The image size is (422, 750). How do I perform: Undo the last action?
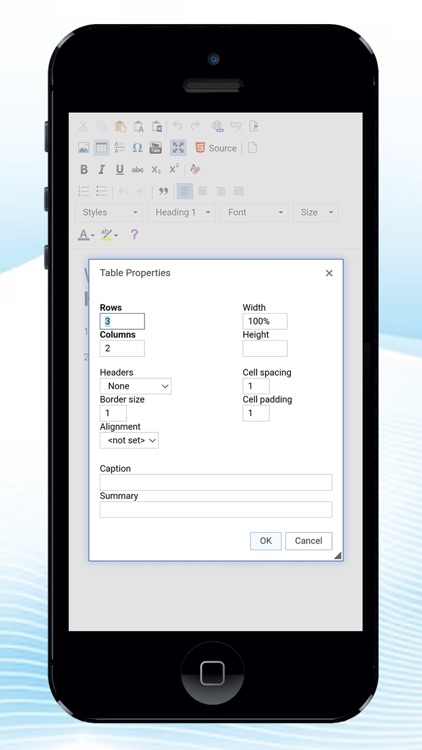pos(178,126)
